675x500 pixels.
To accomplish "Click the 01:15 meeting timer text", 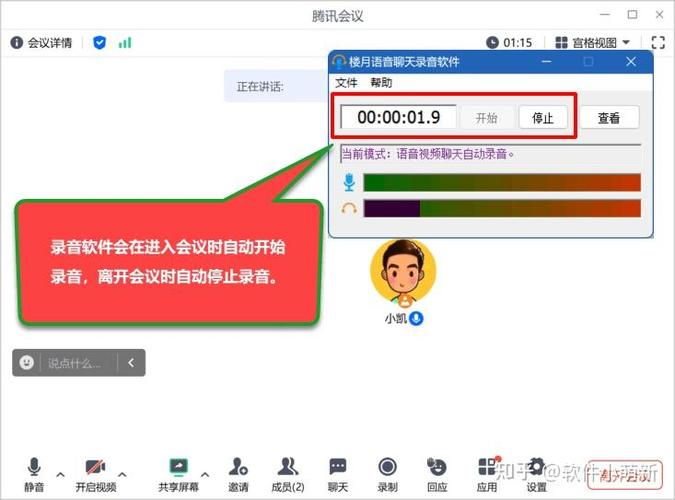I will point(518,43).
